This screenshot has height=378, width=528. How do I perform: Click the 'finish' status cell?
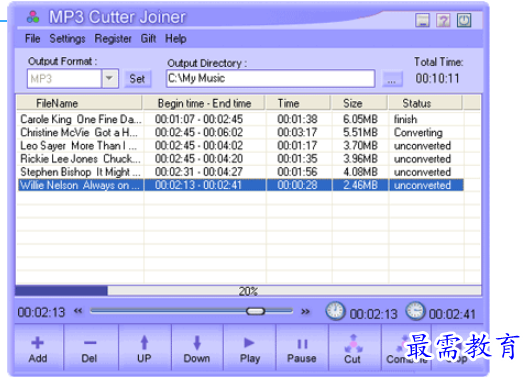[405, 119]
